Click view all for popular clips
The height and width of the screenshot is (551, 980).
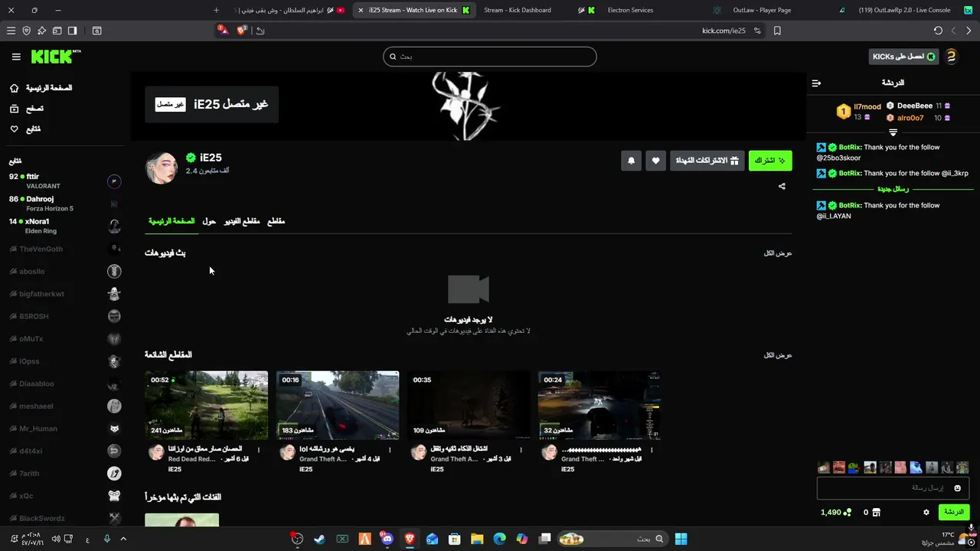point(778,355)
